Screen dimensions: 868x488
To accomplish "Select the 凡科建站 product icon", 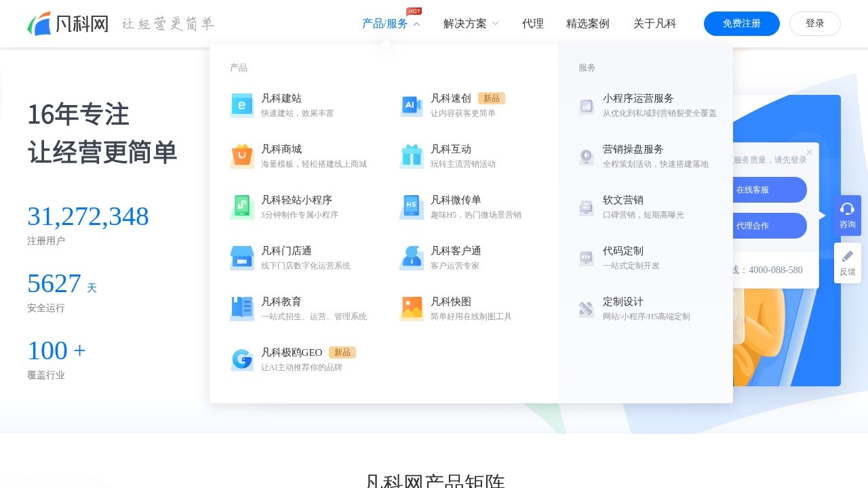I will click(x=242, y=105).
